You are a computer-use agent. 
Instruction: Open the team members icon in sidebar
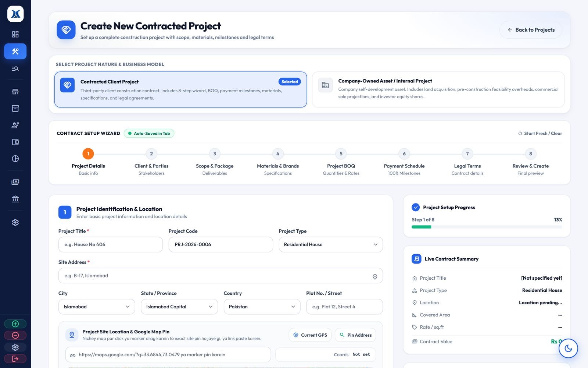pyautogui.click(x=15, y=125)
